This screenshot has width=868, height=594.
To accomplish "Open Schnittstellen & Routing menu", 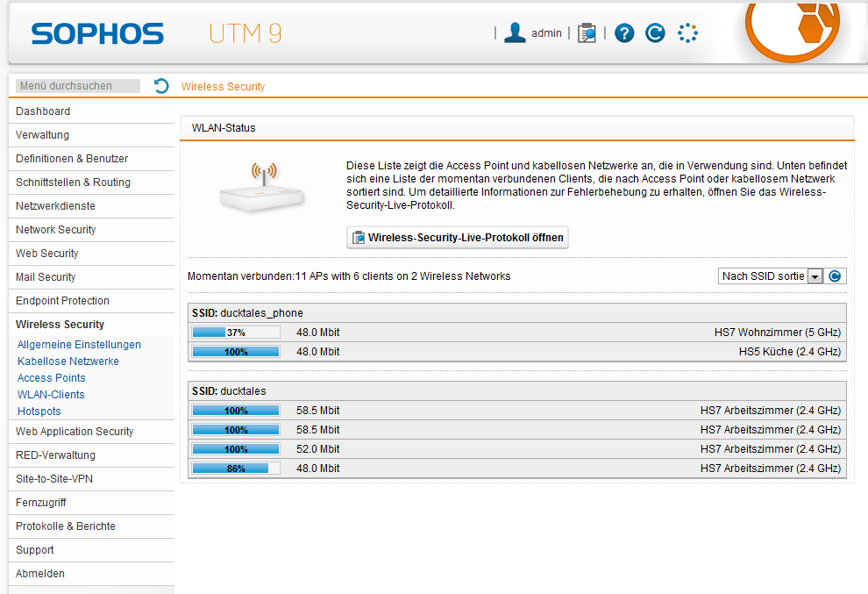I will (91, 182).
